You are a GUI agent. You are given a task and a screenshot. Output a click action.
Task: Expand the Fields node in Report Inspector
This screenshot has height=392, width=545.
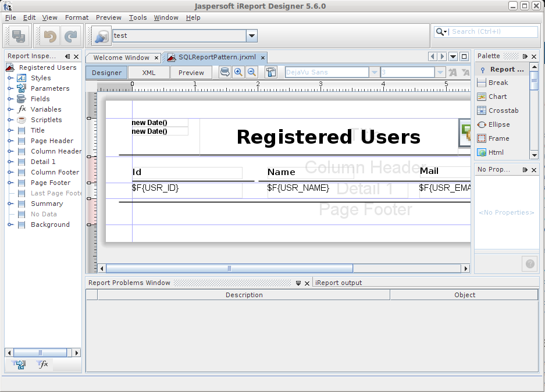click(x=10, y=99)
